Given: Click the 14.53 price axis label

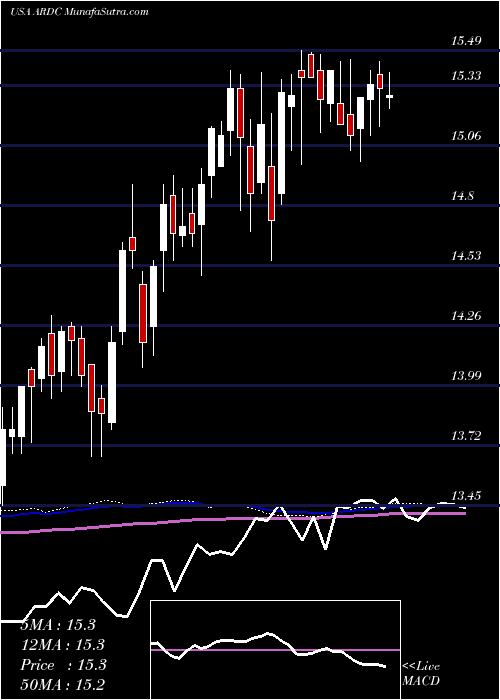Looking at the screenshot, I should 466,256.
